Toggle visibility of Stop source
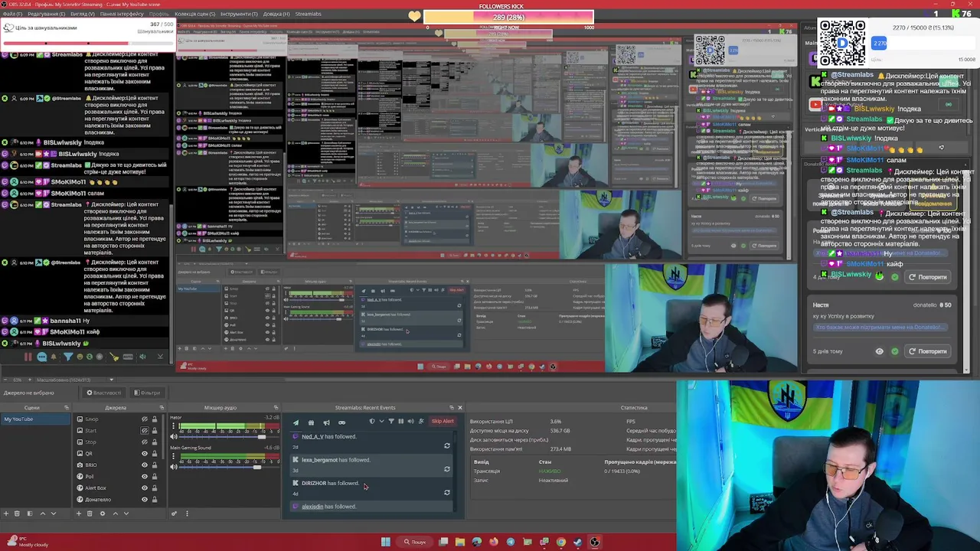Image resolution: width=980 pixels, height=551 pixels. pos(144,442)
